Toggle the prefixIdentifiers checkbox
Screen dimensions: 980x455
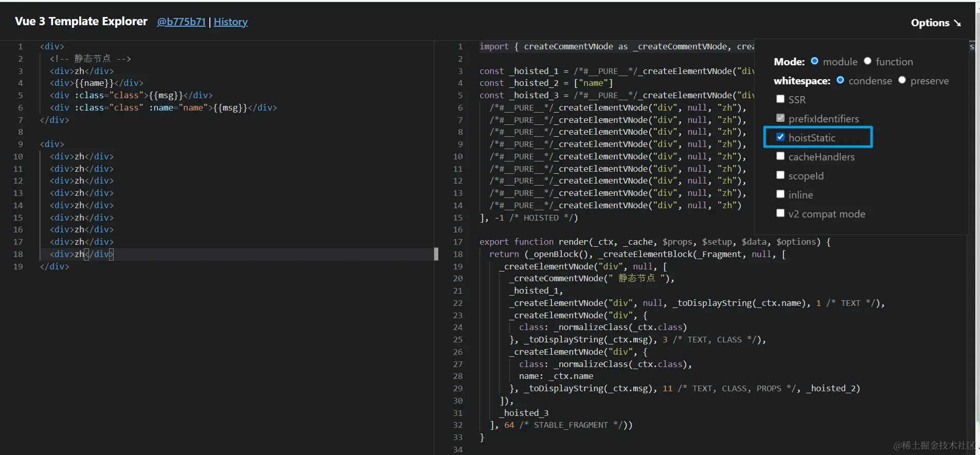(x=780, y=118)
